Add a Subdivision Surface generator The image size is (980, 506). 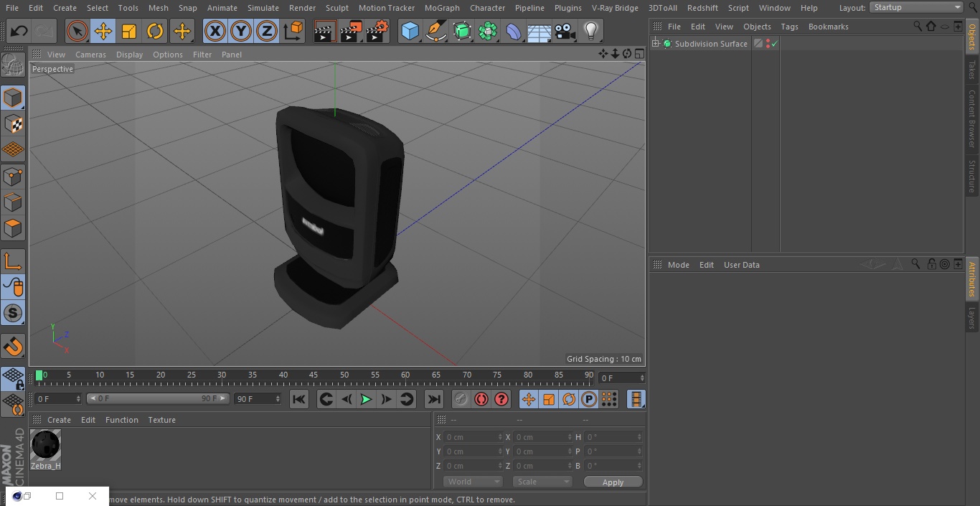coord(462,31)
